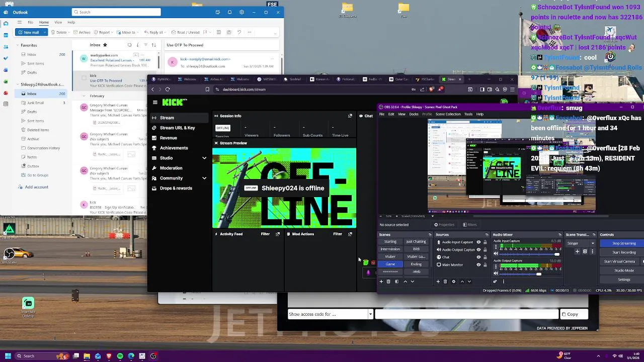Screen dimensions: 644x362
Task: Select the Just Chatting scene
Action: pos(416,242)
